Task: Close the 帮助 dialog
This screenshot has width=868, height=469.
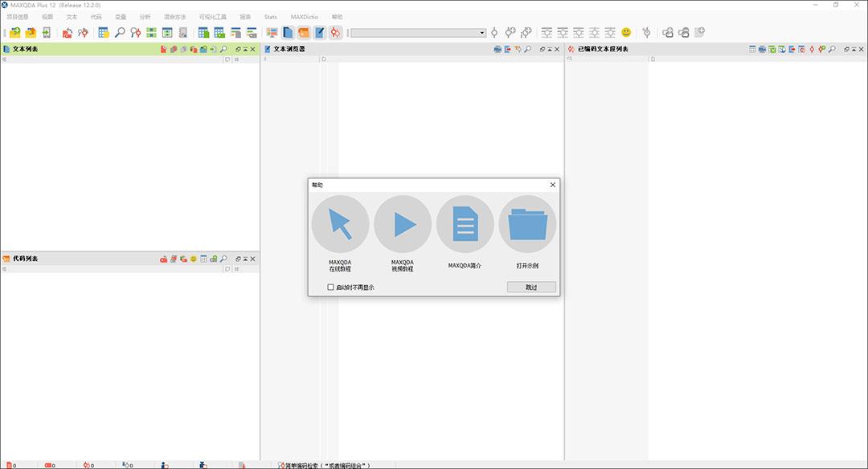Action: click(552, 185)
